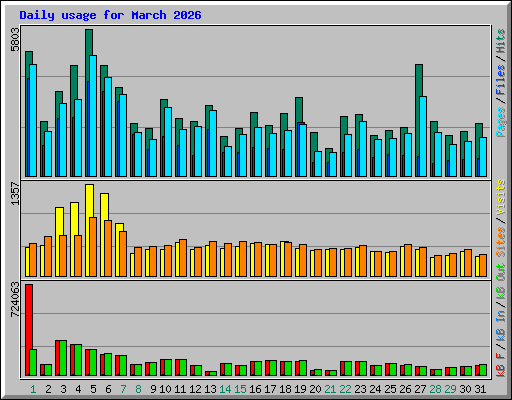Screen dimensions: 512x400
Task: Select day 28 on the x-axis
Action: 435,389
